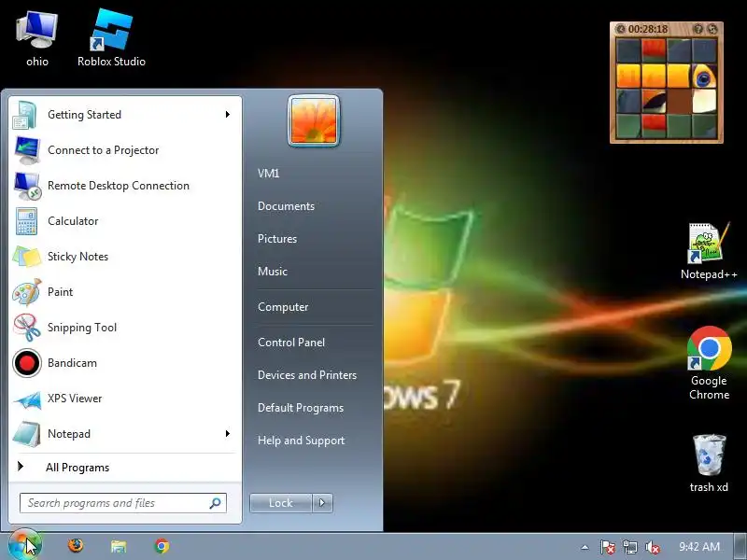Click the Bandicam record icon
The height and width of the screenshot is (560, 747).
(27, 363)
